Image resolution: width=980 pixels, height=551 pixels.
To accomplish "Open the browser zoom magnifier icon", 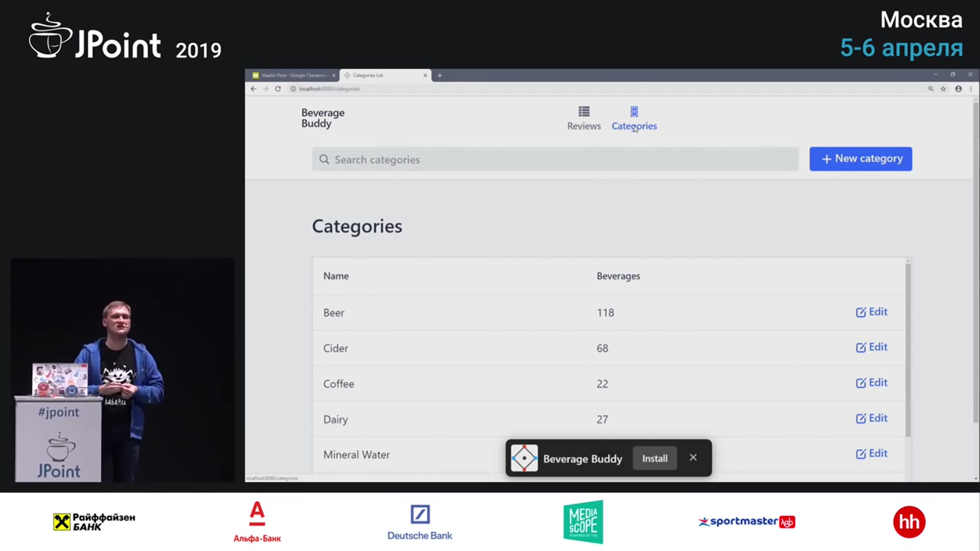I will tap(930, 89).
